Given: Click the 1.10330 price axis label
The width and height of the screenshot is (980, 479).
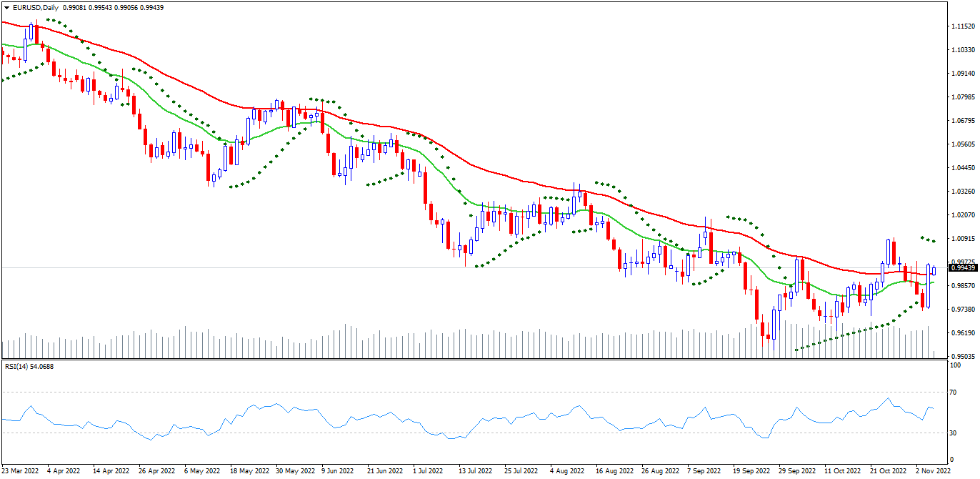Looking at the screenshot, I should 962,49.
